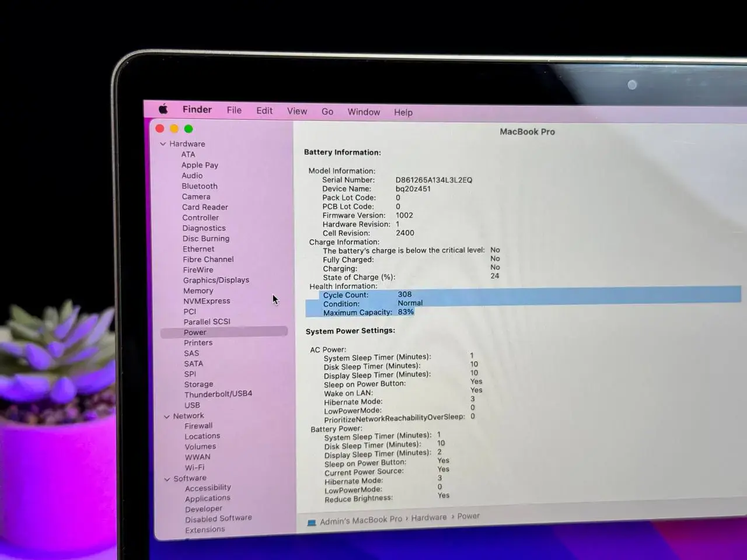The height and width of the screenshot is (560, 747).
Task: Select Thunderbolt/USB4 in the sidebar
Action: pyautogui.click(x=218, y=394)
